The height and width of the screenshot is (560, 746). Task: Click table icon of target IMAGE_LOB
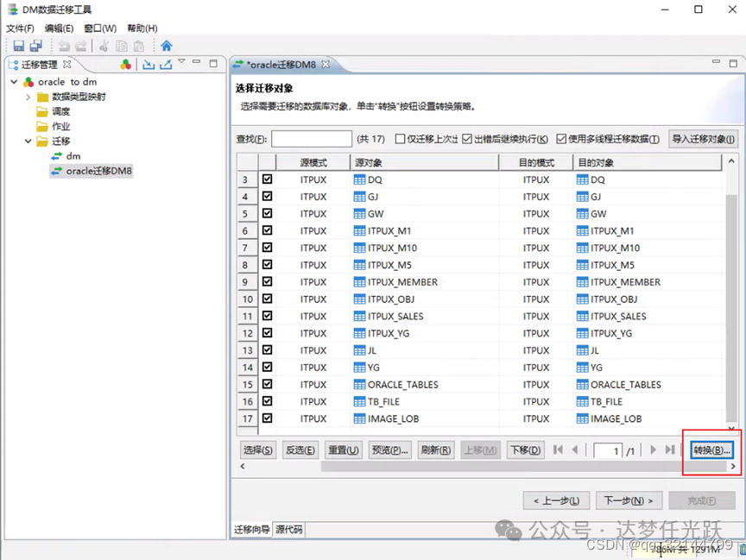[582, 418]
